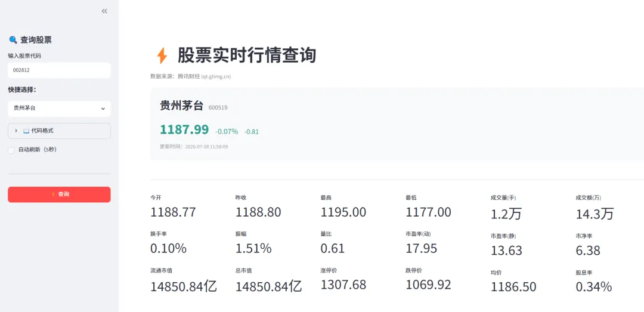Enable the 自动刷新 (5秒) checkbox
Viewport: 644px width, 312px height.
[11, 150]
